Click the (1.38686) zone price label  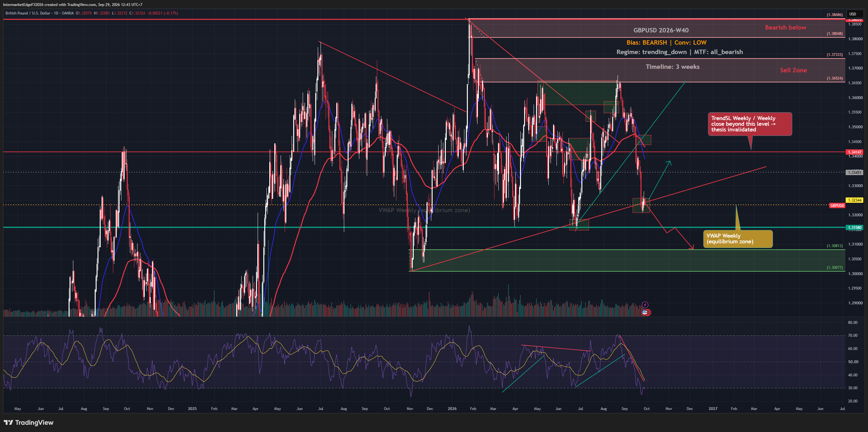point(834,15)
